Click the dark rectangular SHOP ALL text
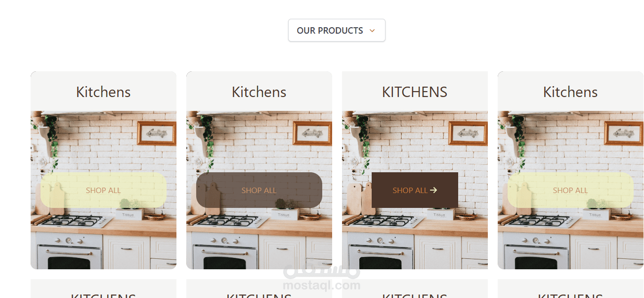Viewport: 644px width, 298px height. 410,190
